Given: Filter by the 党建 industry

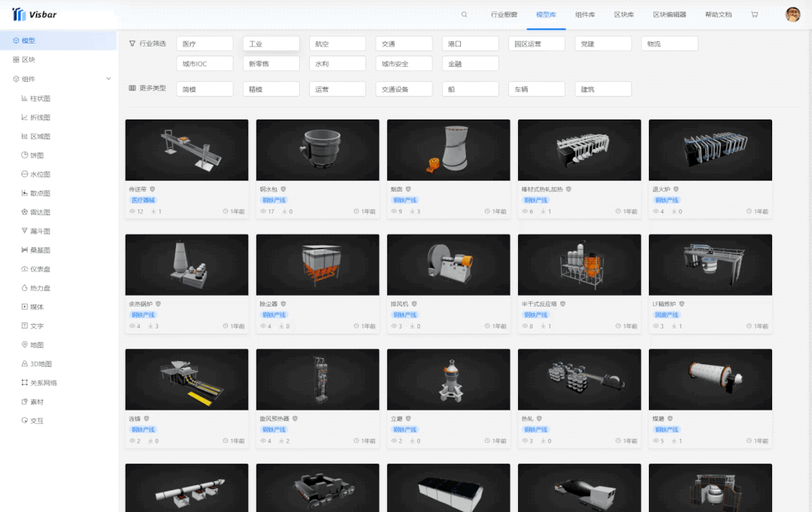Looking at the screenshot, I should 603,44.
